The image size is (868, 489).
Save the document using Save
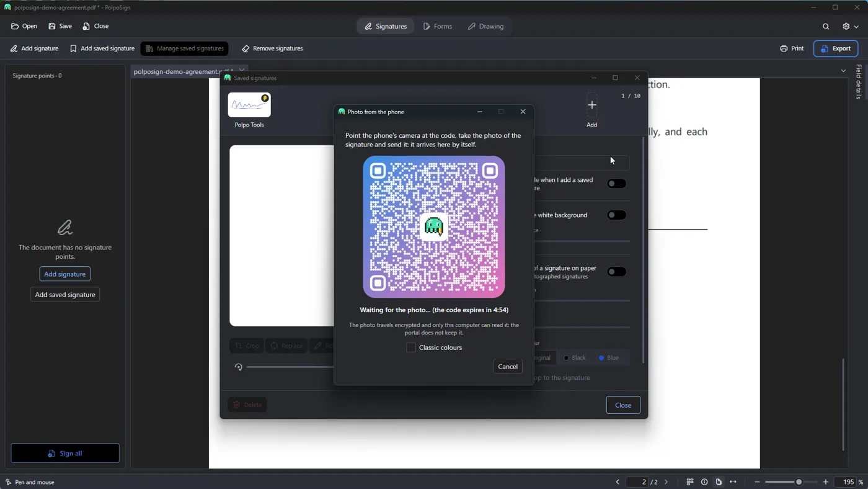(x=60, y=26)
